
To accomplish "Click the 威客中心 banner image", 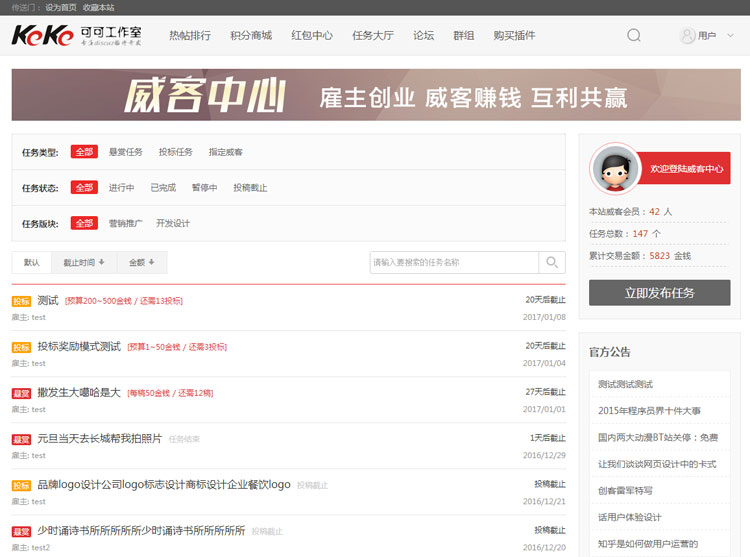I will coord(376,95).
